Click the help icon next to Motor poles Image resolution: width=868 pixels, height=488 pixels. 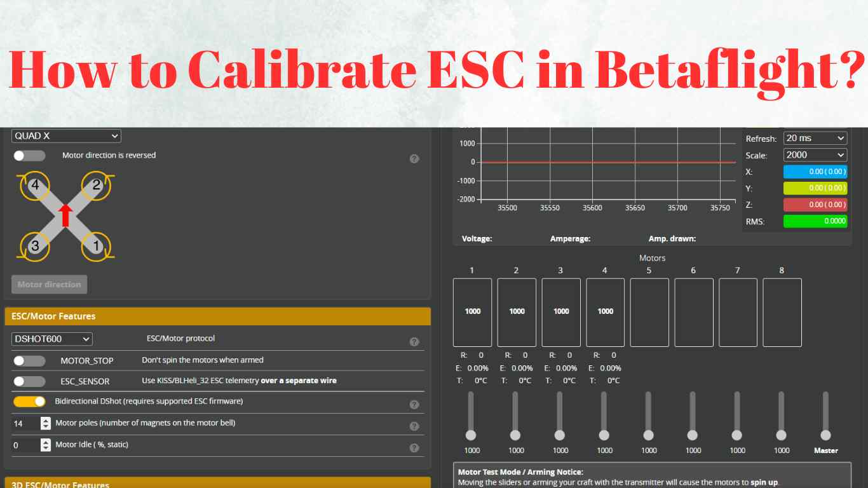(x=414, y=426)
